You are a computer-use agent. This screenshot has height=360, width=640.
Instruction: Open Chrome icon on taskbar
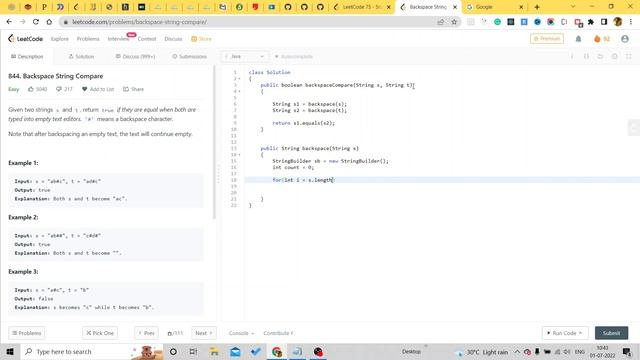[x=277, y=351]
